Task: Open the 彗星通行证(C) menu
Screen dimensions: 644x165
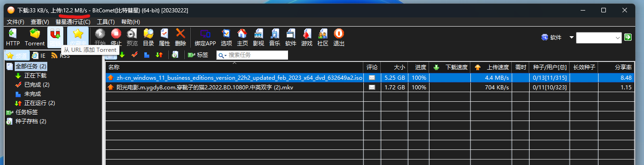Action: point(73,22)
